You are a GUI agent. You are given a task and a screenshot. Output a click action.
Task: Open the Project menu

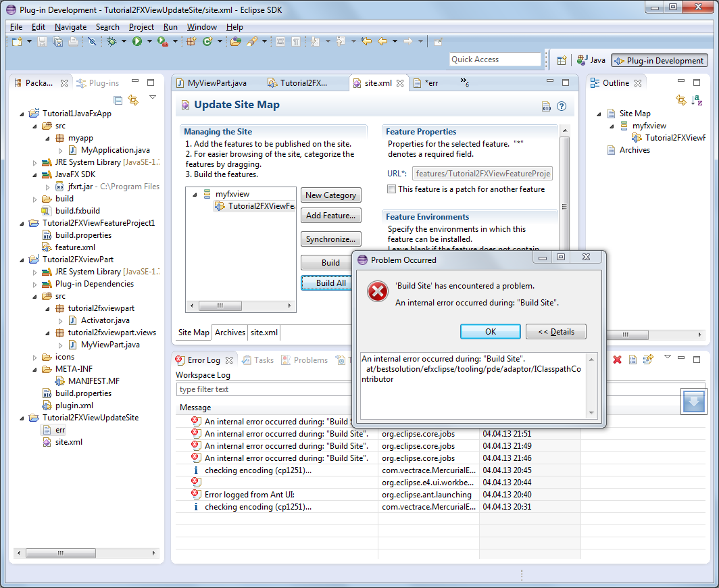click(x=141, y=27)
